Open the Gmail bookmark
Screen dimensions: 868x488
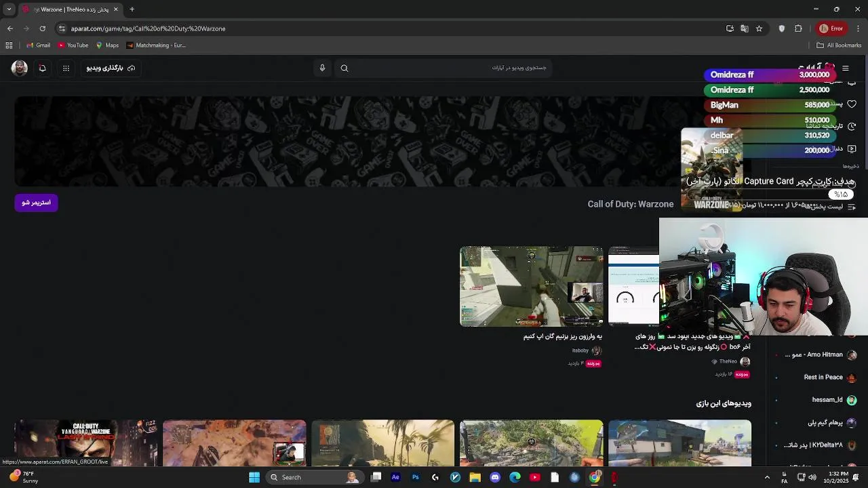click(x=38, y=45)
